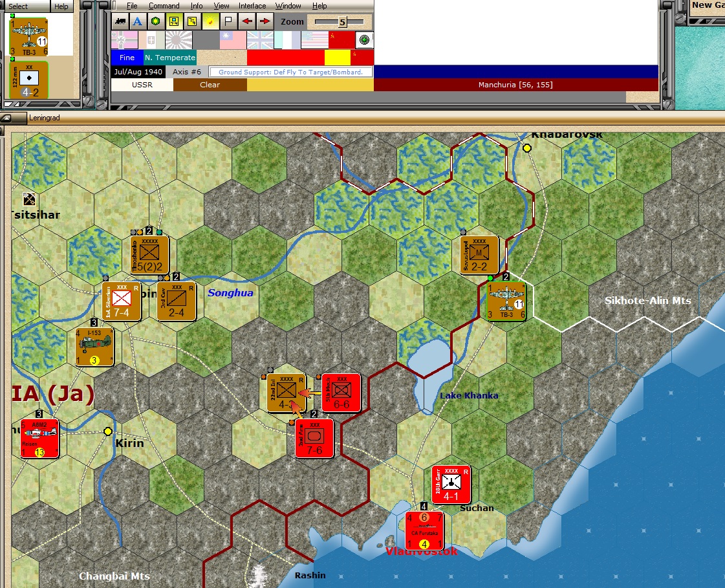The image size is (725, 588).
Task: Click the Kirin city yellow dot
Action: [108, 431]
